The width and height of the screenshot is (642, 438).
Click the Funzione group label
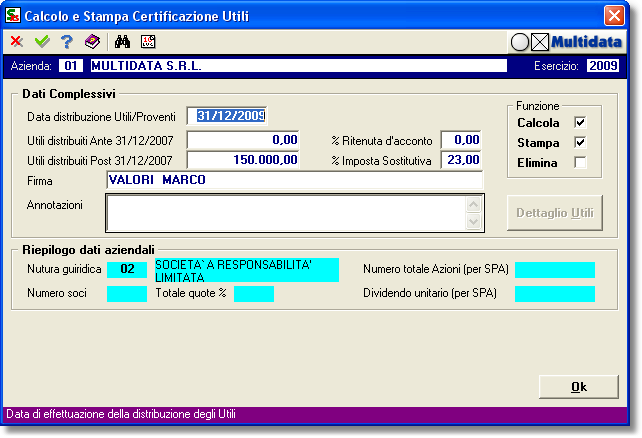pyautogui.click(x=538, y=106)
